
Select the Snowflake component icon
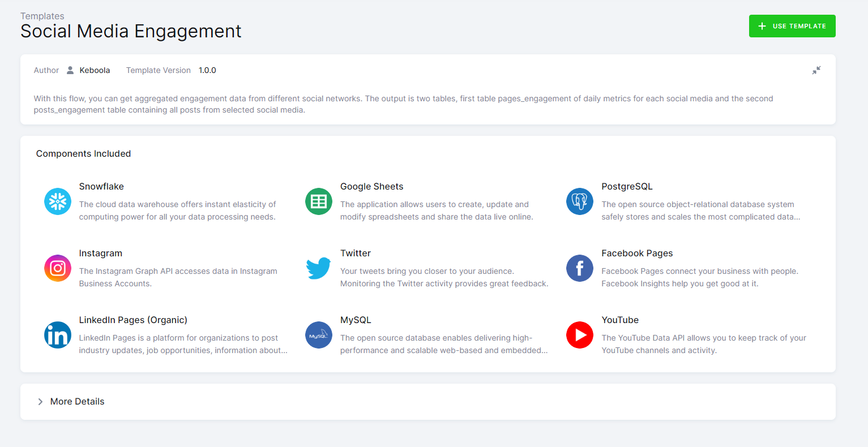pyautogui.click(x=57, y=201)
